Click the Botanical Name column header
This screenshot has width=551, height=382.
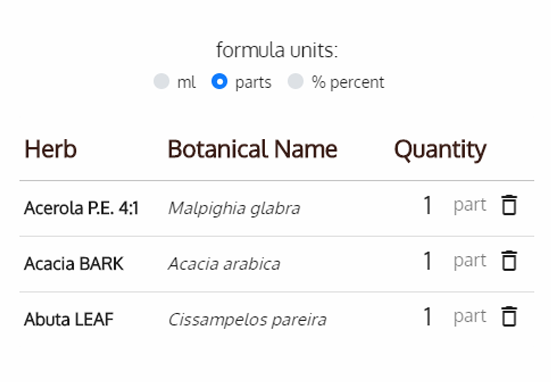[x=253, y=149]
